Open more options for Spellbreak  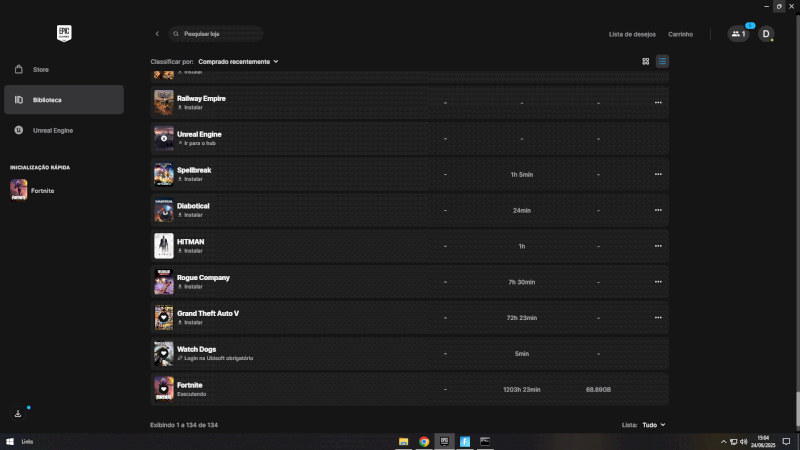(x=658, y=174)
